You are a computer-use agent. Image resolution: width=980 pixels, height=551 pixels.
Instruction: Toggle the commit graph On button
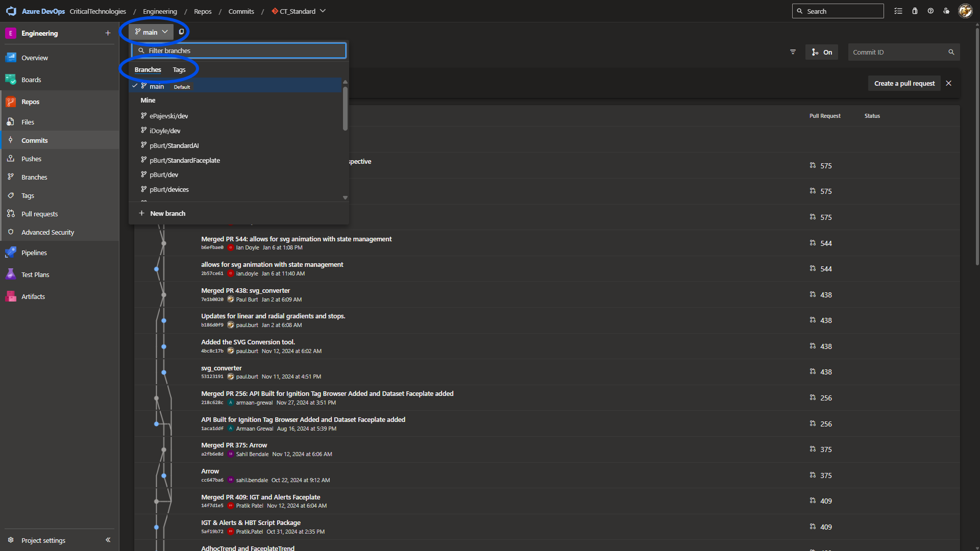822,52
